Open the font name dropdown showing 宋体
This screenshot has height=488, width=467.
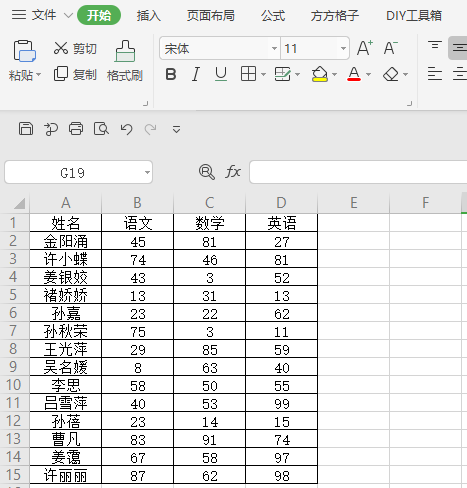click(274, 49)
